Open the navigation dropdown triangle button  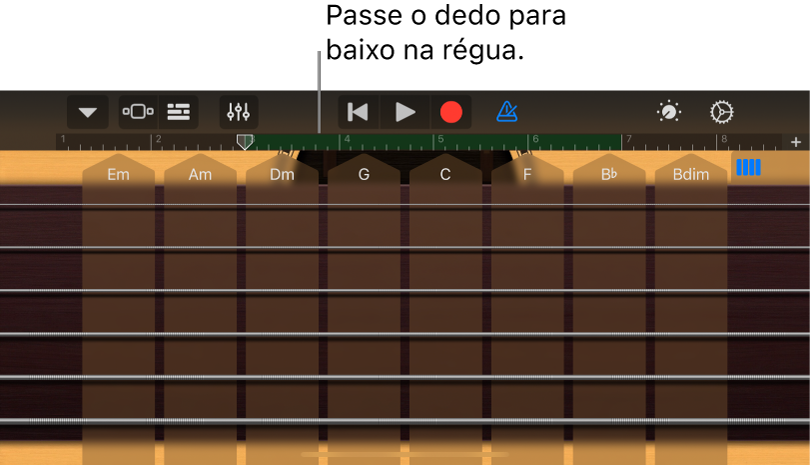tap(87, 112)
